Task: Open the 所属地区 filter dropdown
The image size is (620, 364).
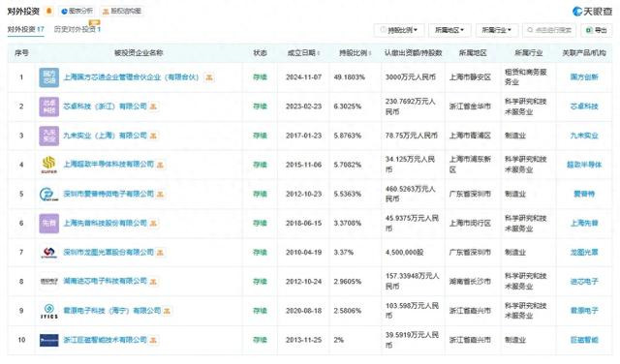Action: pos(449,30)
